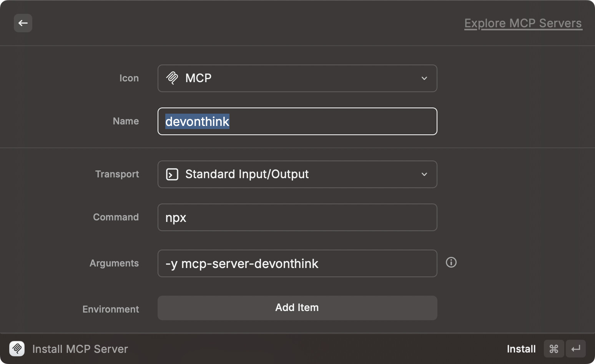Click the Install action button
595x364 pixels.
(521, 349)
